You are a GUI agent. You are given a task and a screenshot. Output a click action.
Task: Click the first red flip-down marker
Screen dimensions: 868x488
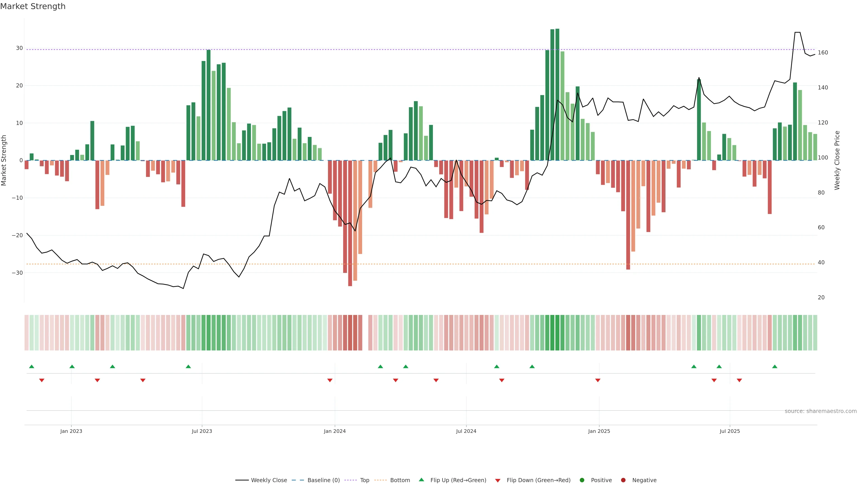click(42, 380)
